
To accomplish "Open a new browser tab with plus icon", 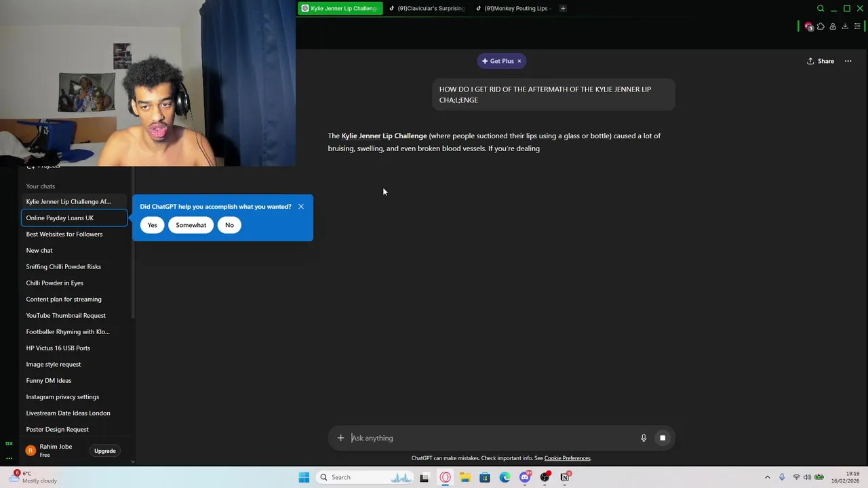I will [x=563, y=8].
